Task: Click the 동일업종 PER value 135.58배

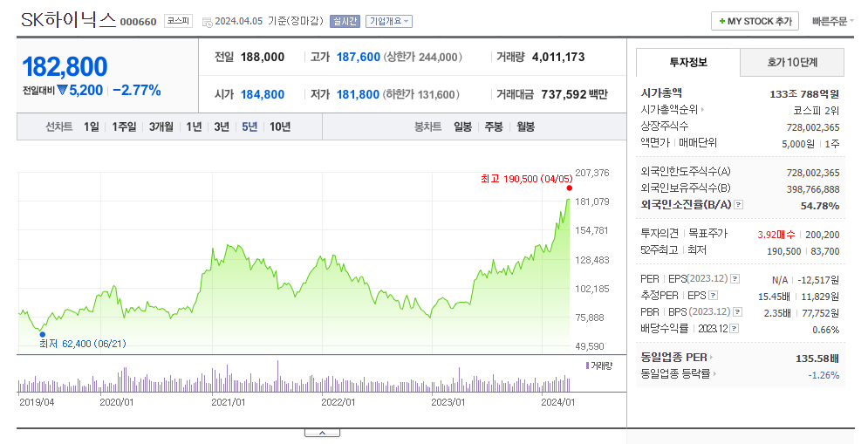Action: pyautogui.click(x=817, y=359)
